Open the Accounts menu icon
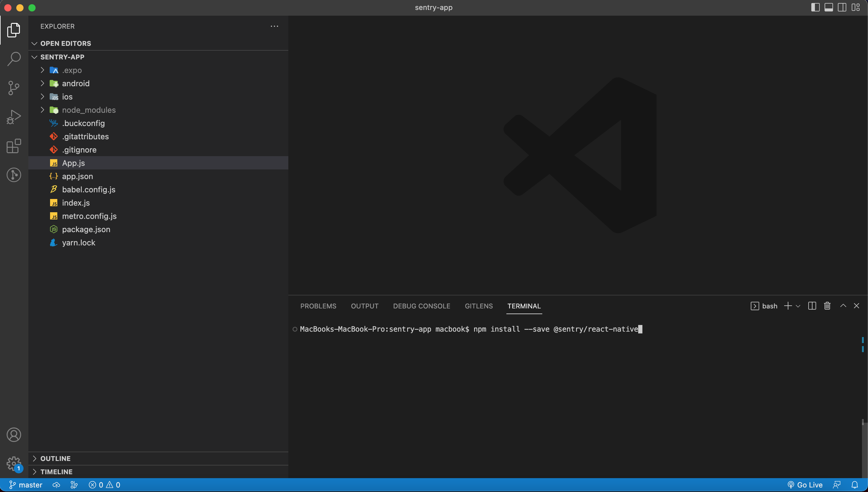868x492 pixels. (14, 435)
